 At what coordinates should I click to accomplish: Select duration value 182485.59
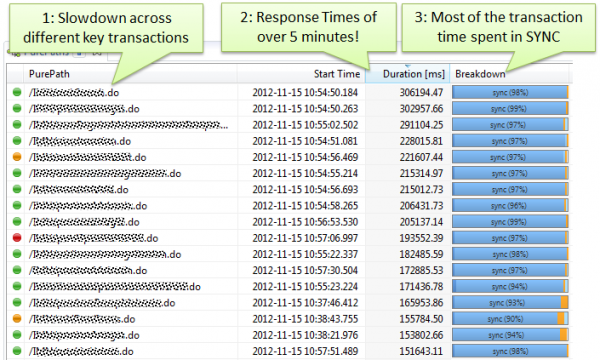pos(421,254)
